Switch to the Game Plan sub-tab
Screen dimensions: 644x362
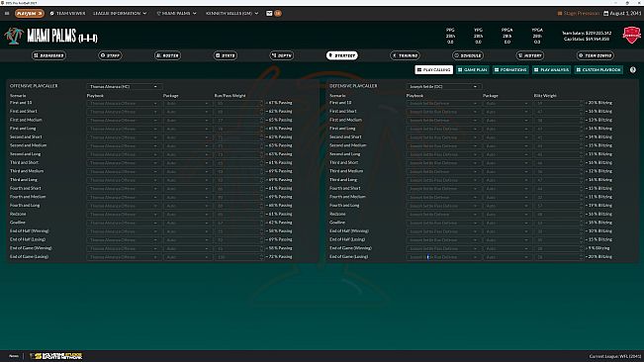(472, 70)
